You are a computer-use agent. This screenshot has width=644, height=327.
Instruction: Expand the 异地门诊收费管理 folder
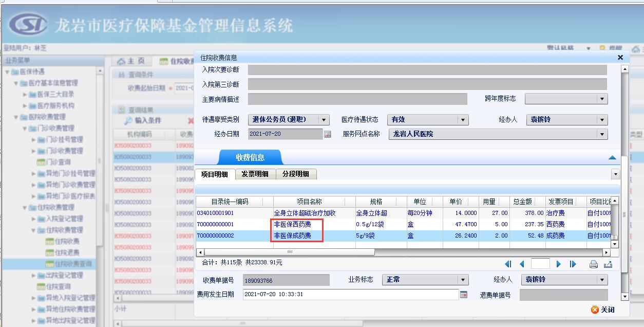(x=33, y=185)
